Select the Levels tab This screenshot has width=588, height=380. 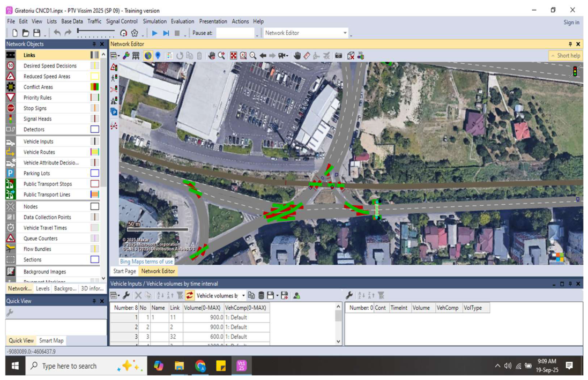coord(42,288)
